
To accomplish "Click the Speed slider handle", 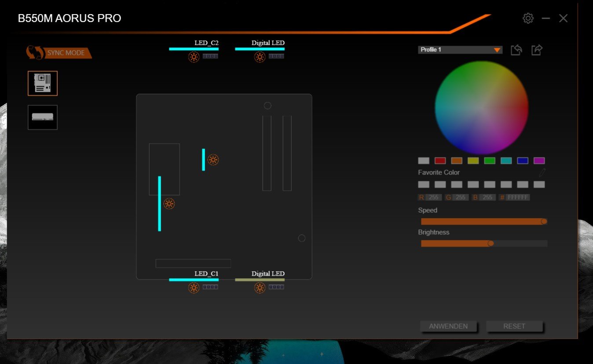I will pos(544,221).
